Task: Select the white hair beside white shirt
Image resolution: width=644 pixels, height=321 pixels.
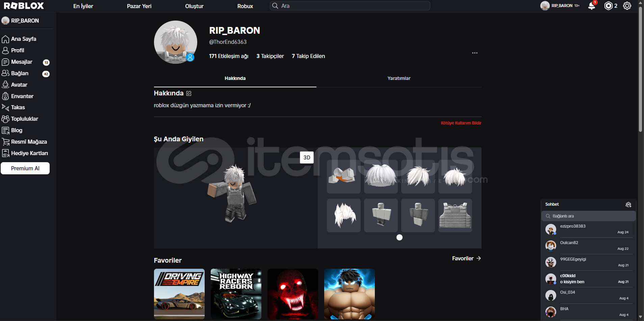Action: point(344,215)
